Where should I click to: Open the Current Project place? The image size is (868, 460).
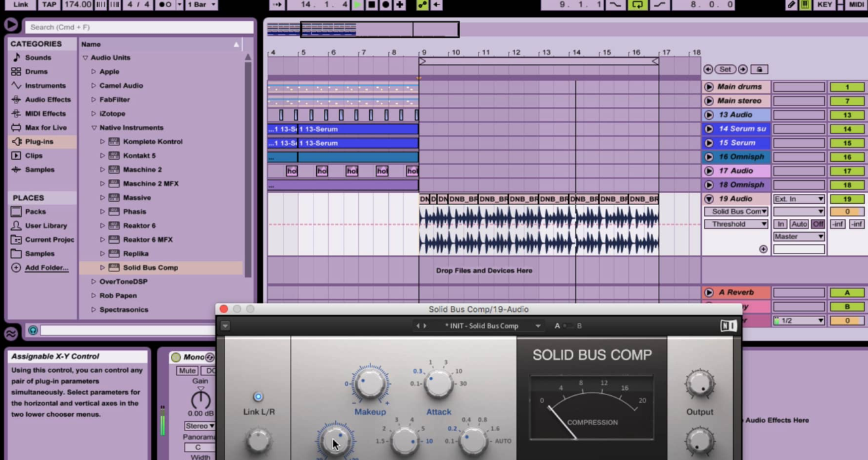tap(49, 240)
